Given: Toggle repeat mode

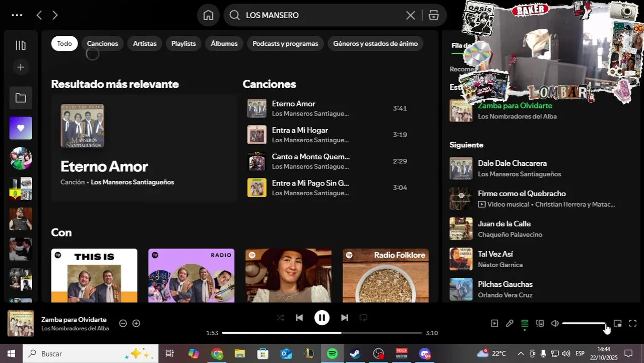Looking at the screenshot, I should click(363, 318).
